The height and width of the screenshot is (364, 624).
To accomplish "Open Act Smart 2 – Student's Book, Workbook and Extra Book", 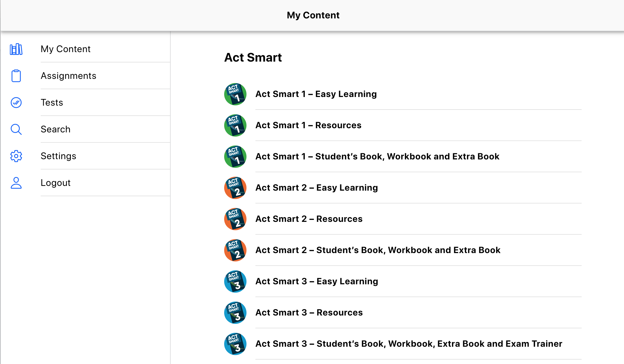I will pyautogui.click(x=378, y=250).
